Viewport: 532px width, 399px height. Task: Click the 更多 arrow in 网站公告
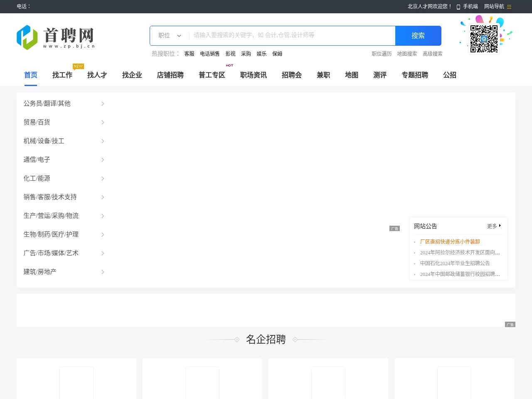pyautogui.click(x=500, y=226)
